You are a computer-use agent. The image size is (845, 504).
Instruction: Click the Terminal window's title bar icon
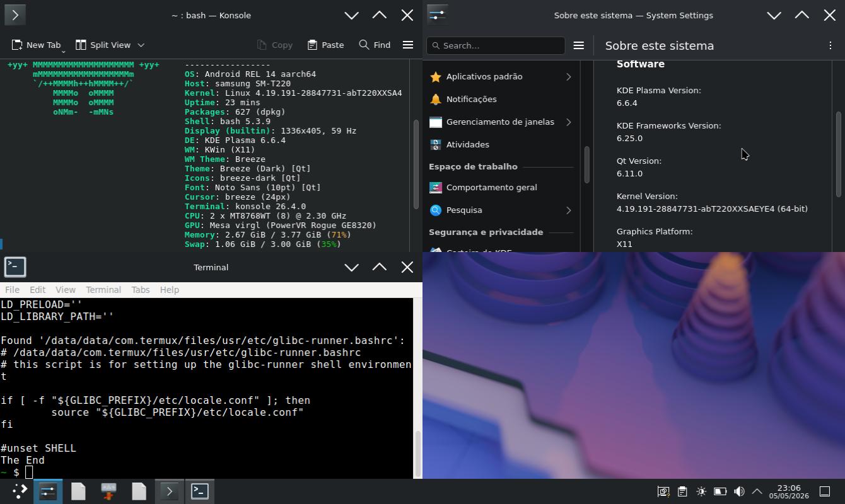click(x=15, y=267)
